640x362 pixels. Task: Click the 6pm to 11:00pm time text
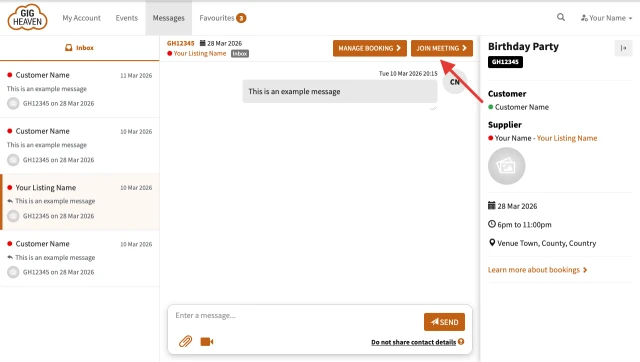524,224
